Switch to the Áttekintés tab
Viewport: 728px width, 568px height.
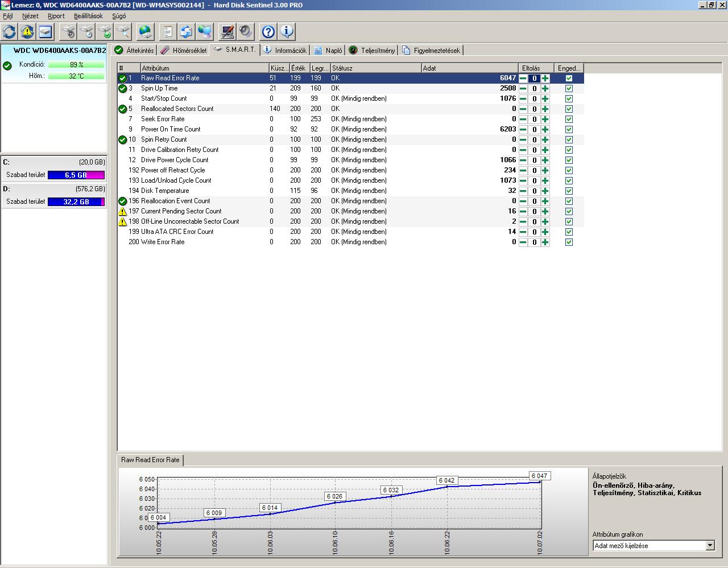click(x=134, y=50)
